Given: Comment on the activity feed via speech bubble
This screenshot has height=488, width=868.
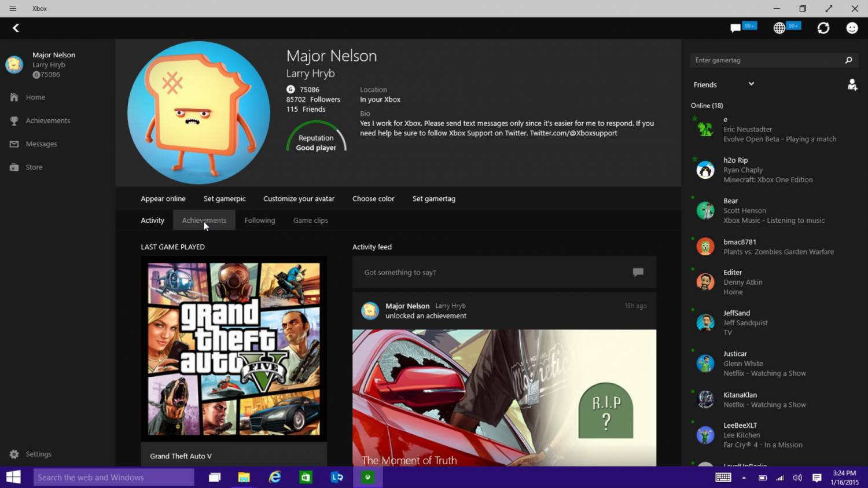Looking at the screenshot, I should point(637,272).
